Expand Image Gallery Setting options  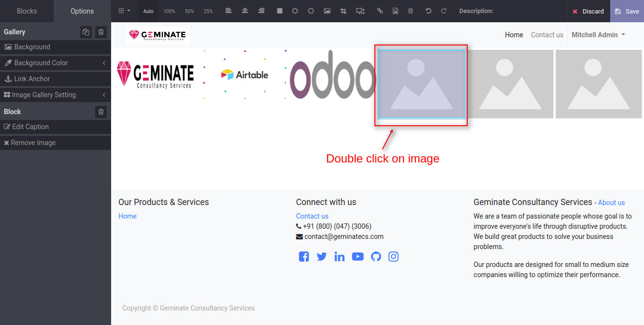pyautogui.click(x=55, y=95)
